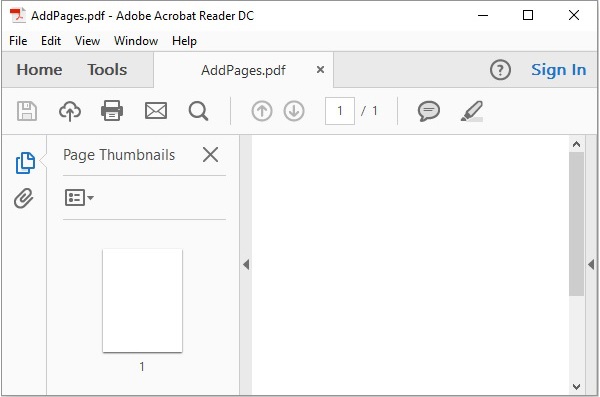Open the Help menu

click(184, 41)
